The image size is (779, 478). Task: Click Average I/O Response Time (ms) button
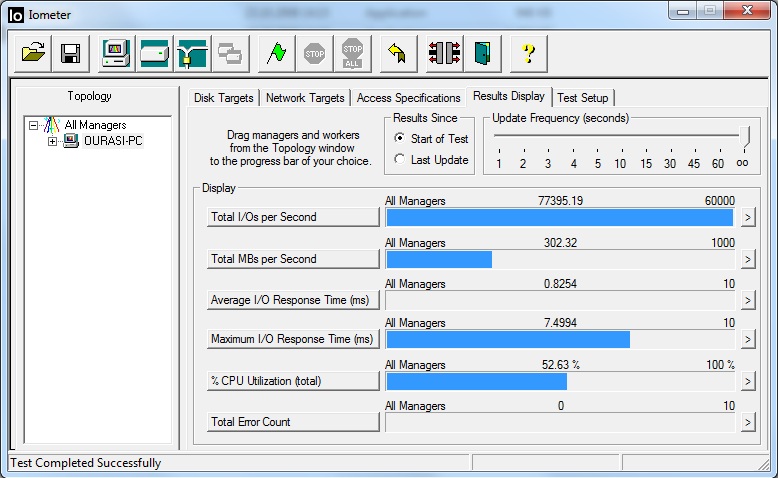(x=293, y=300)
